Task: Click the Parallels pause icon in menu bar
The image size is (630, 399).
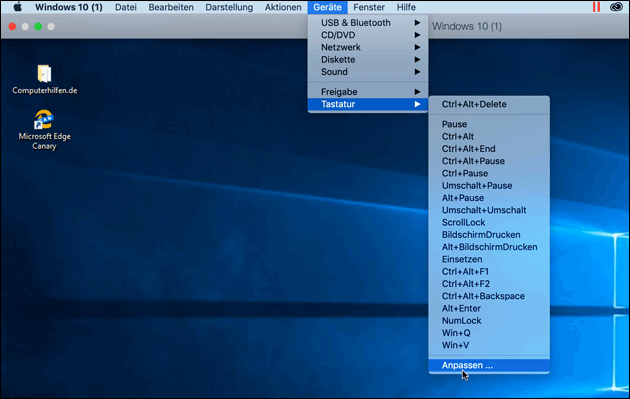Action: [x=596, y=7]
